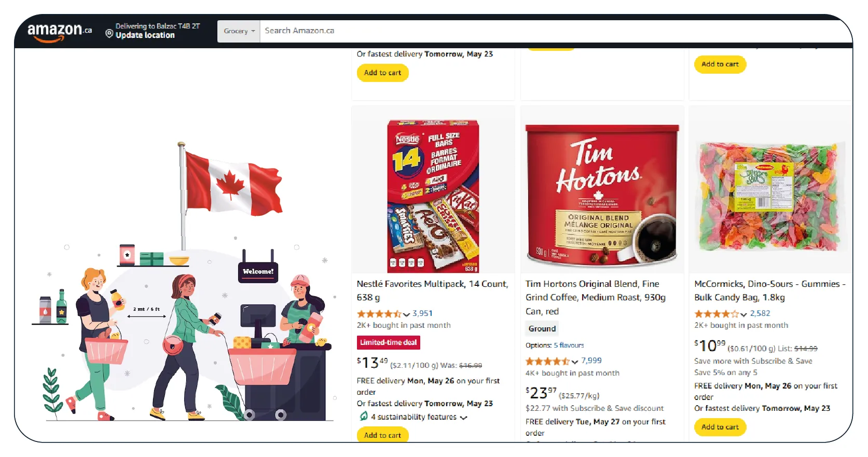868x457 pixels.
Task: Open the 5 flavours options link
Action: point(569,345)
